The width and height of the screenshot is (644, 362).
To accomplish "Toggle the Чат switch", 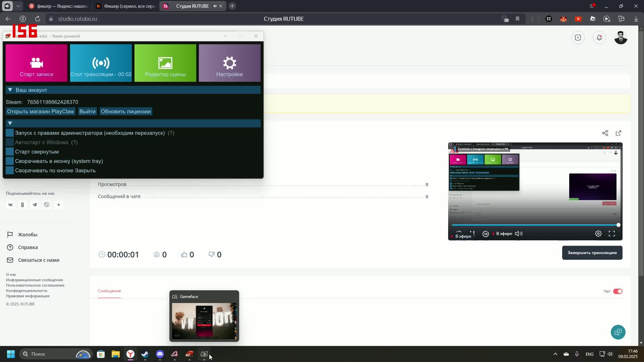I will pyautogui.click(x=618, y=291).
